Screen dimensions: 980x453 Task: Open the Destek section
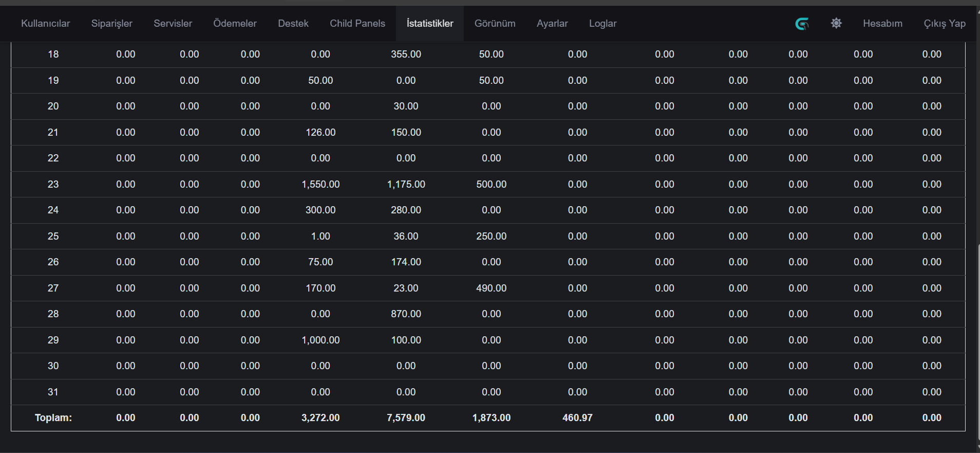click(x=293, y=24)
